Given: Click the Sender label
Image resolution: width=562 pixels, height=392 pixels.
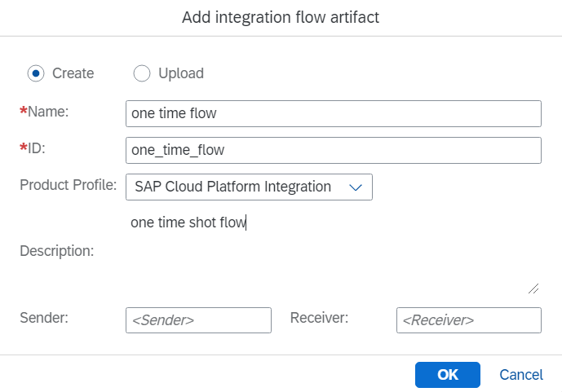Looking at the screenshot, I should [44, 317].
